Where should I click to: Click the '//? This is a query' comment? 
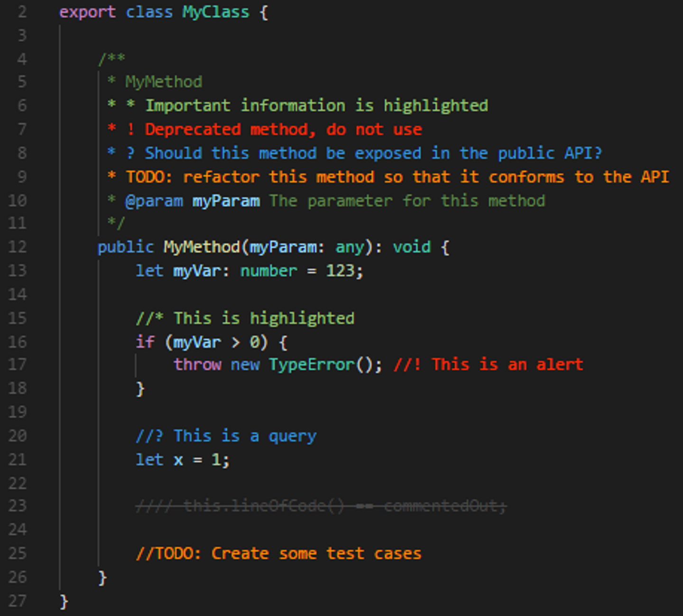[226, 436]
